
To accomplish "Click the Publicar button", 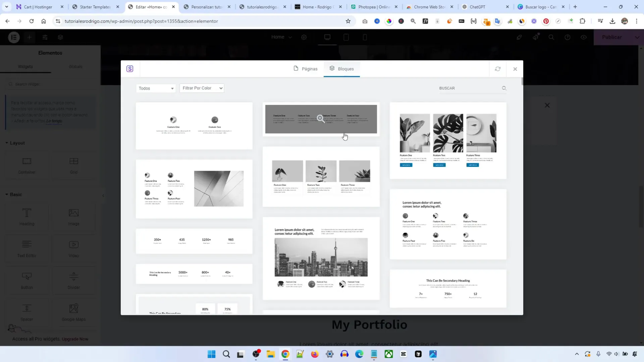I will click(x=612, y=37).
